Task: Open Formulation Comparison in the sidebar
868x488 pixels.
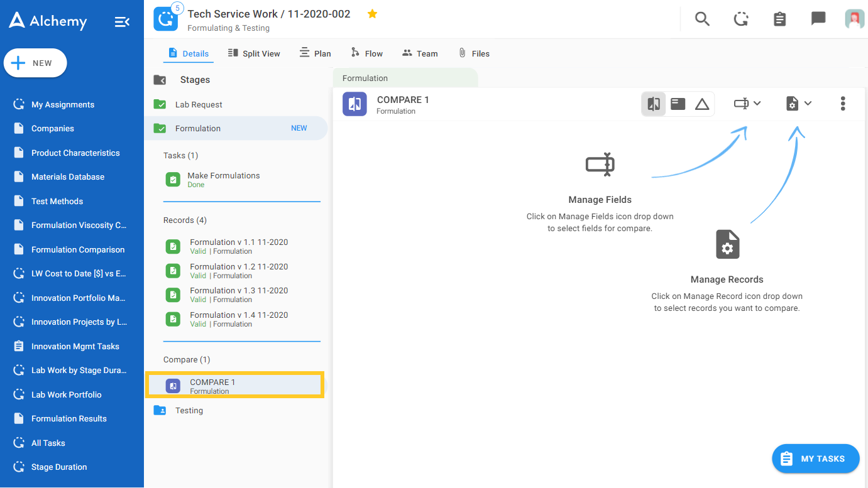Action: pos(78,250)
